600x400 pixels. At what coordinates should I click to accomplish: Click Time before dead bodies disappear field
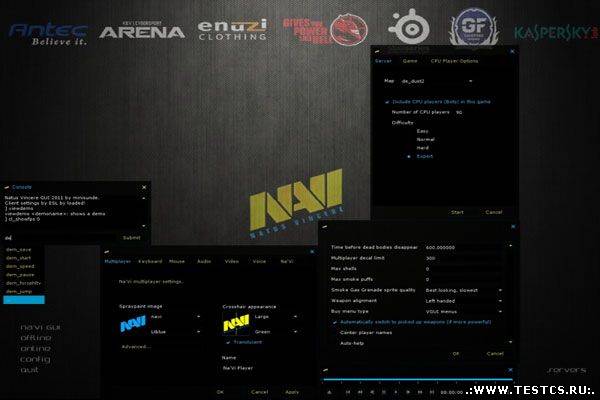coord(463,248)
